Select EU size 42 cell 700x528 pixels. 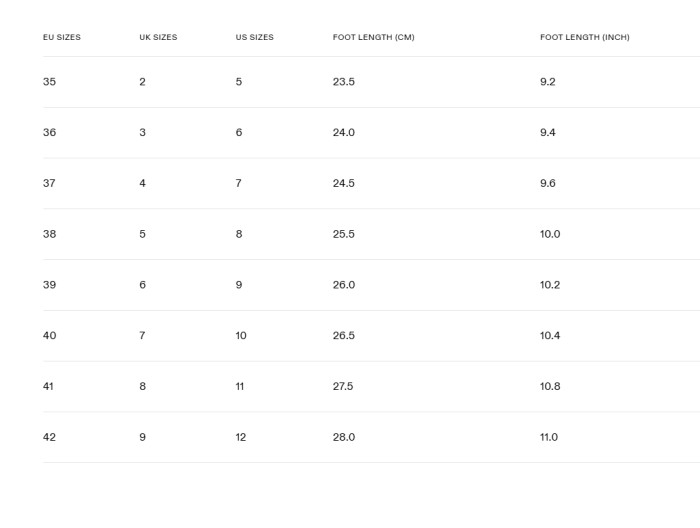coord(50,437)
